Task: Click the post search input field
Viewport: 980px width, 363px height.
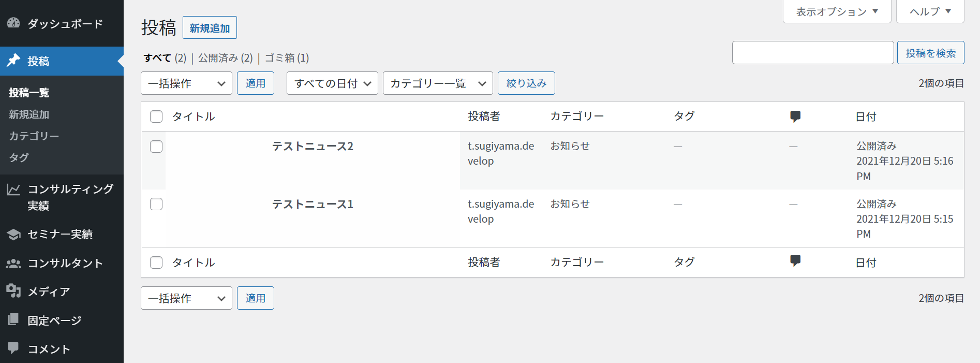Action: (x=812, y=53)
